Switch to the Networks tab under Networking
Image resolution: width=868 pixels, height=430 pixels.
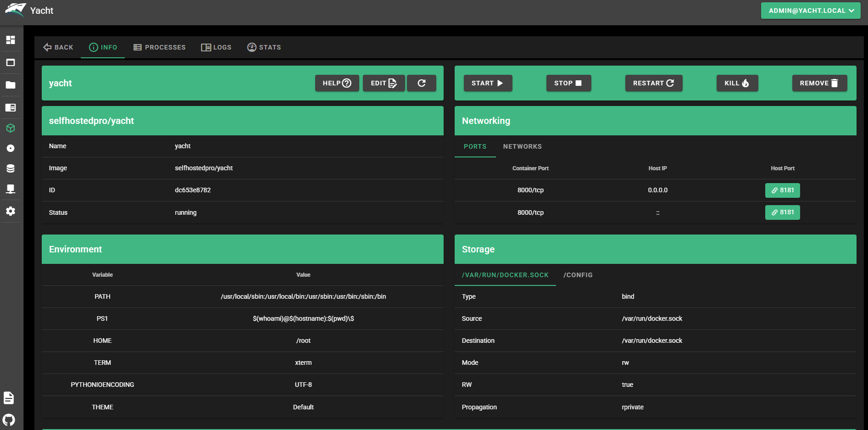pos(523,146)
